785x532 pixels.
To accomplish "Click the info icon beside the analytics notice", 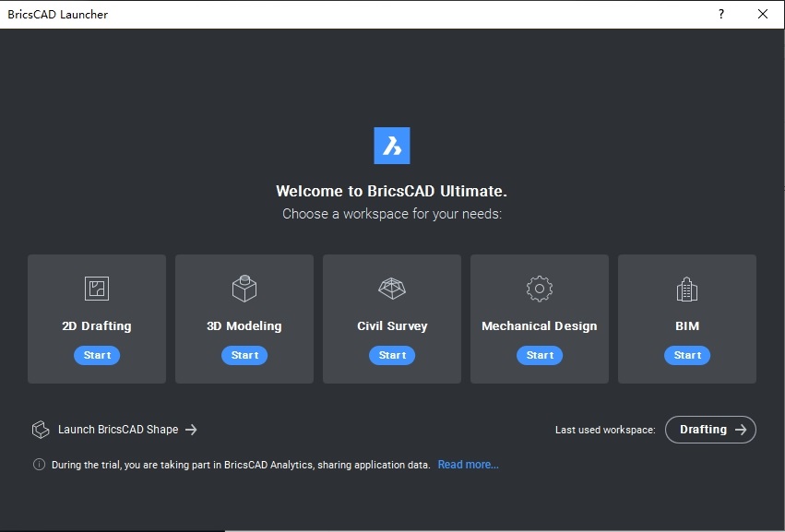I will pyautogui.click(x=39, y=465).
